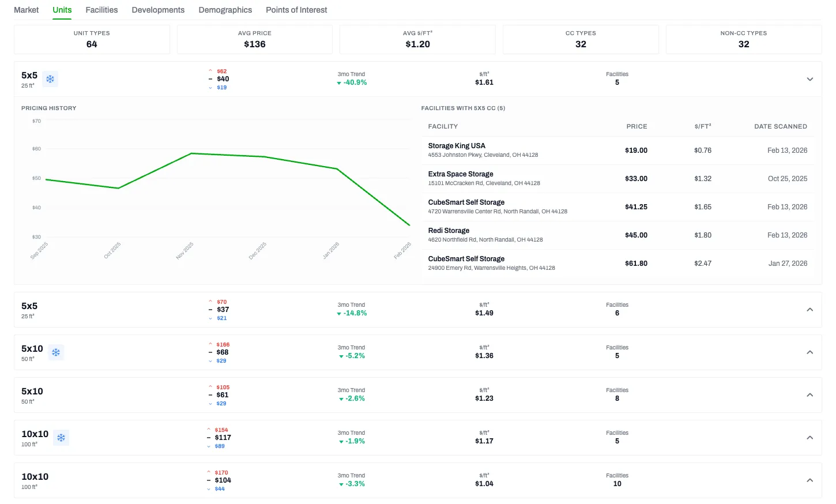Click the snowflake icon on 5x5 row
836x504 pixels.
click(x=50, y=79)
